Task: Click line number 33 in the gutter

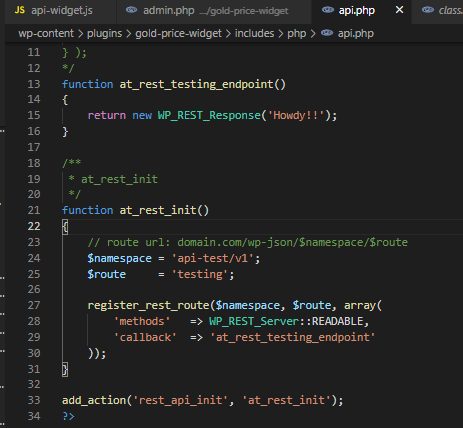Action: click(34, 400)
